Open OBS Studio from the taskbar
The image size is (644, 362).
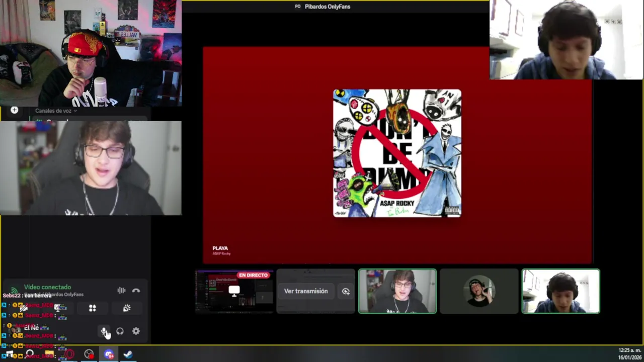pyautogui.click(x=89, y=354)
